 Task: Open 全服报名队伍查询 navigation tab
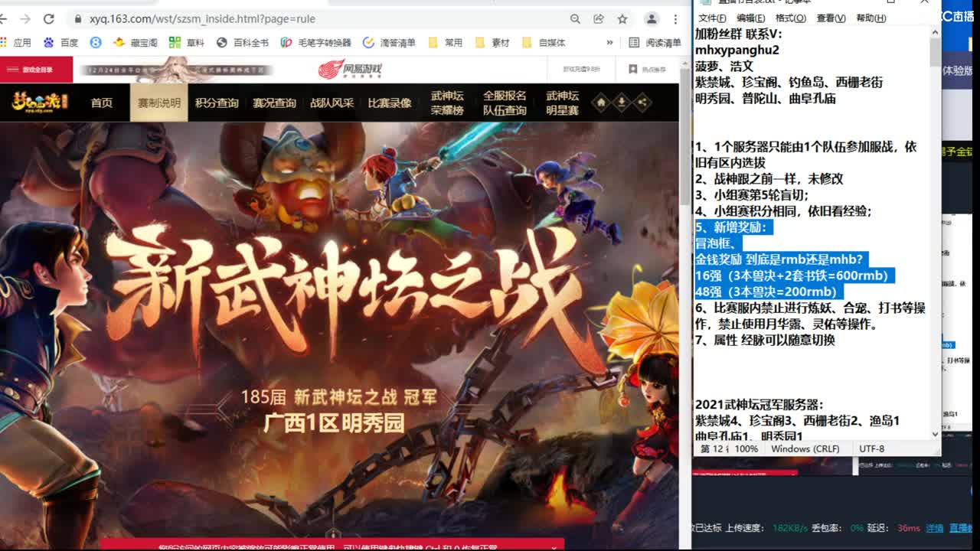point(505,103)
